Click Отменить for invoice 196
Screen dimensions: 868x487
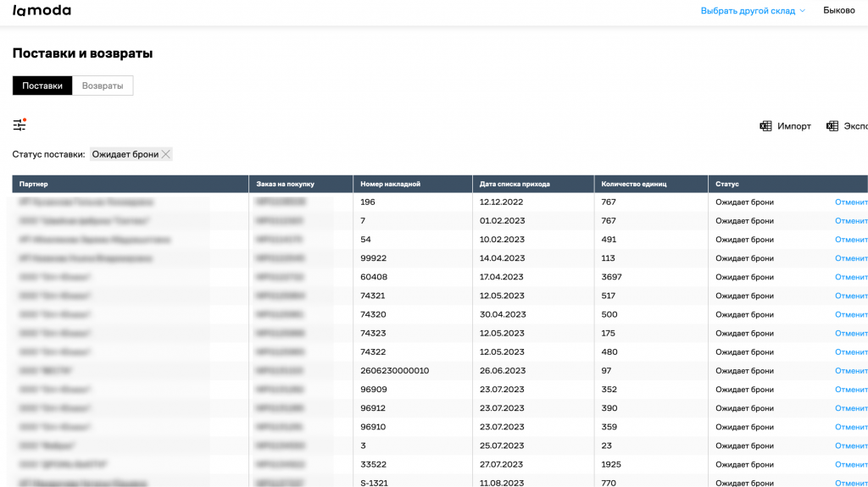851,202
